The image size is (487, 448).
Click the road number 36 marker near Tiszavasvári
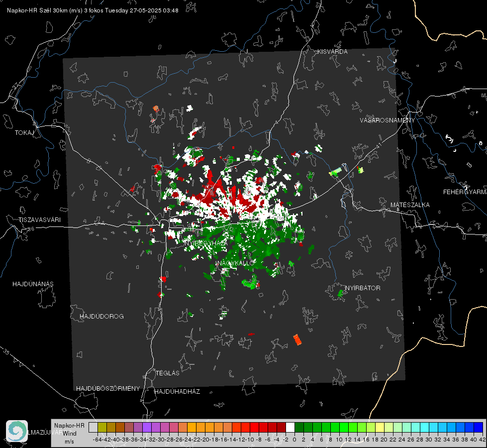[31, 229]
